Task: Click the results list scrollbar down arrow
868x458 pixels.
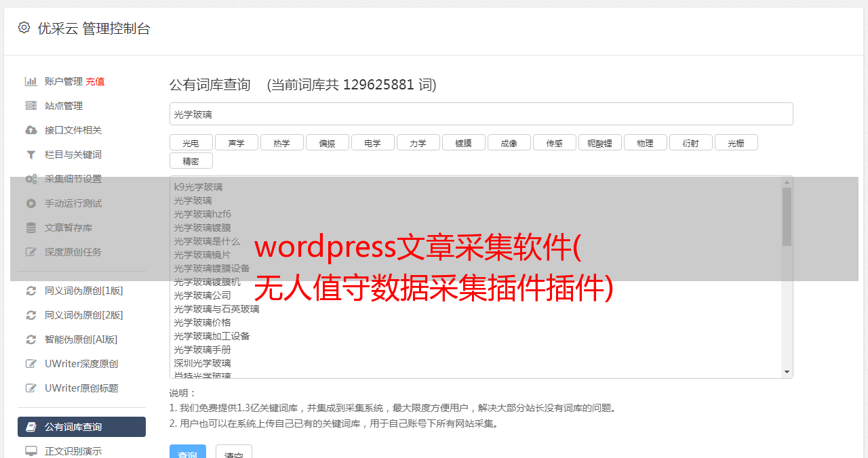Action: click(x=787, y=372)
